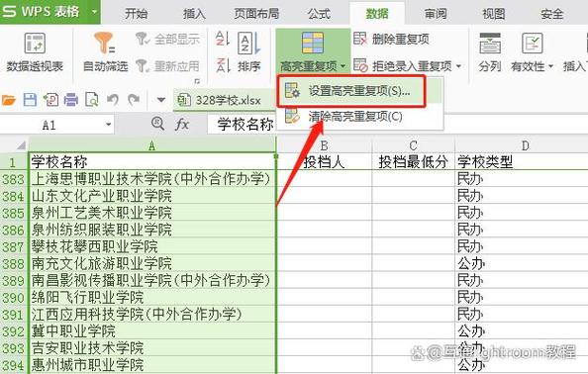Click cell 泉州工艺美术职业学院
The height and width of the screenshot is (374, 588).
coord(151,213)
